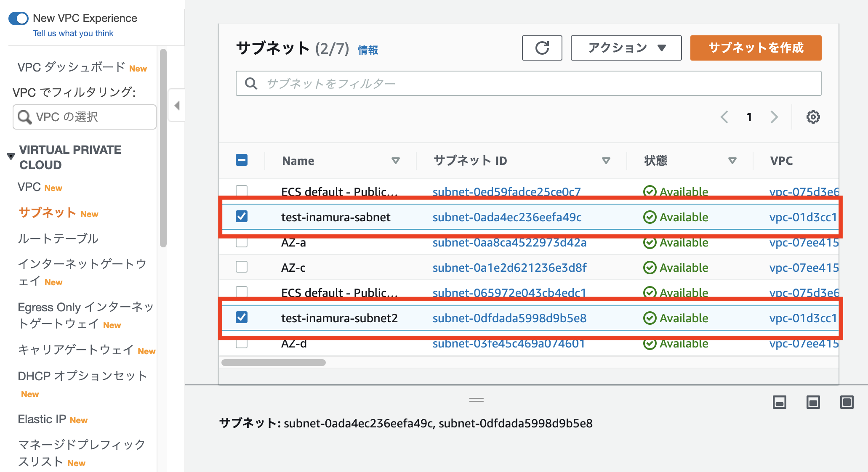Toggle the New VPC Experience switch
This screenshot has width=868, height=472.
pos(19,19)
